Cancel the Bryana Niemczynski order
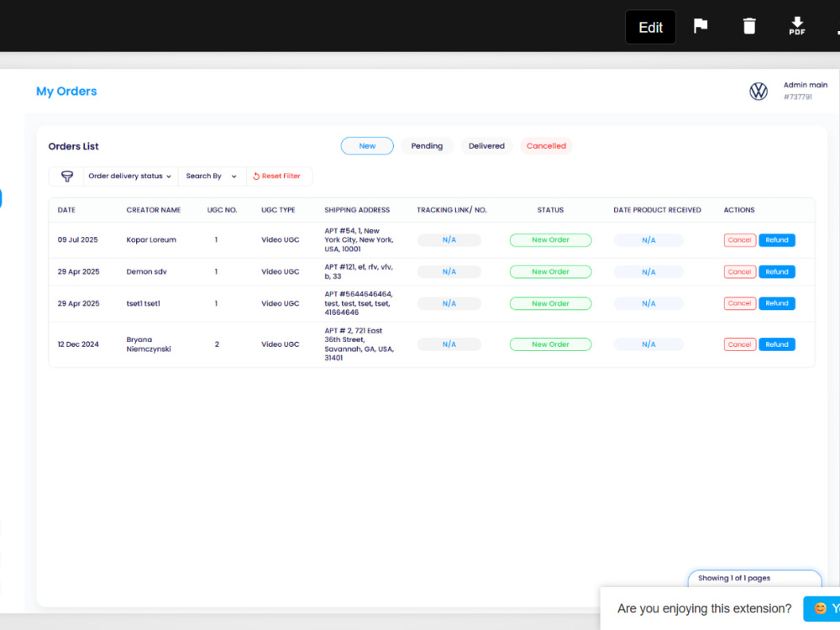 [739, 344]
